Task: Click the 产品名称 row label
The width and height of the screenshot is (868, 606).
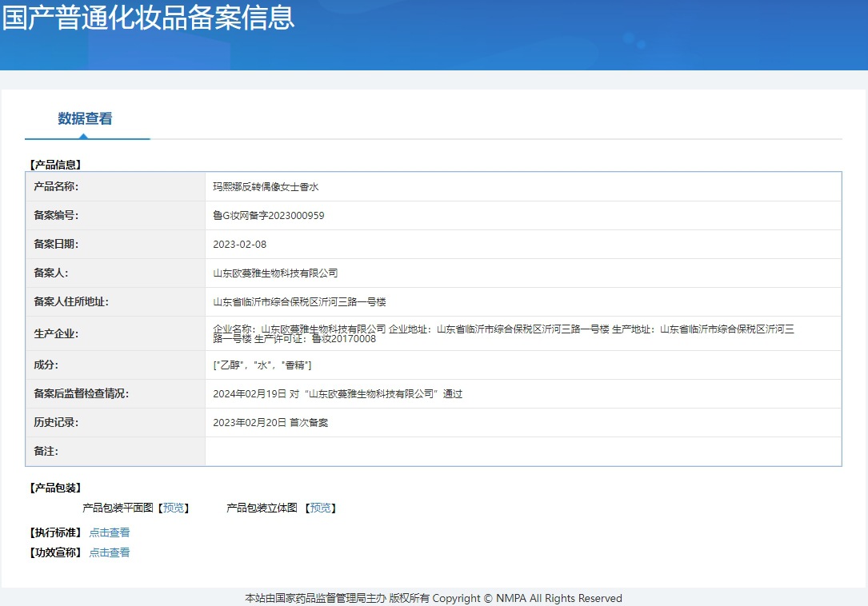Action: [56, 186]
